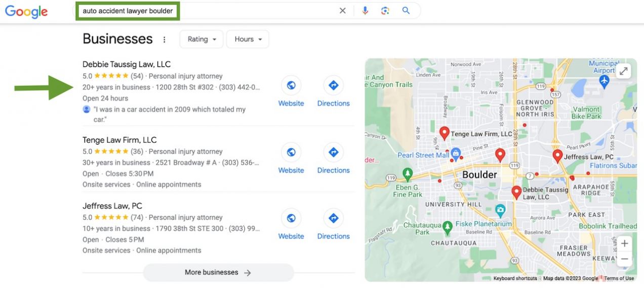644x288 pixels.
Task: Click the Boulder city label on map
Action: (x=479, y=174)
